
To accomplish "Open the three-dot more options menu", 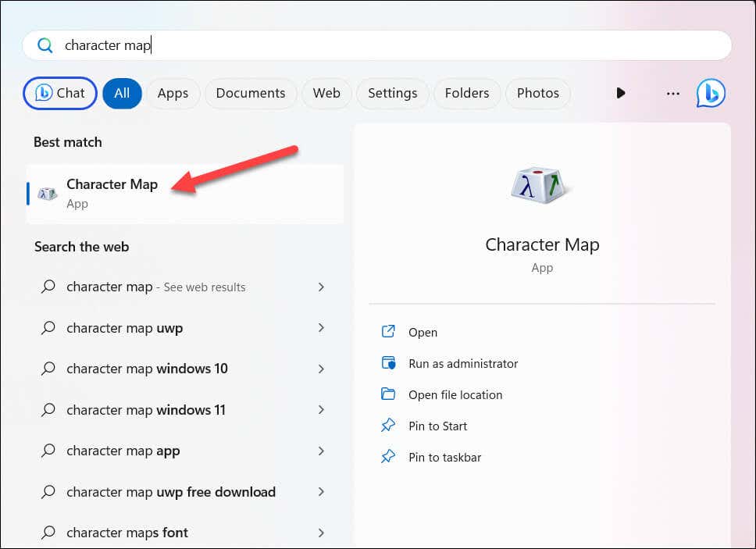I will (673, 94).
